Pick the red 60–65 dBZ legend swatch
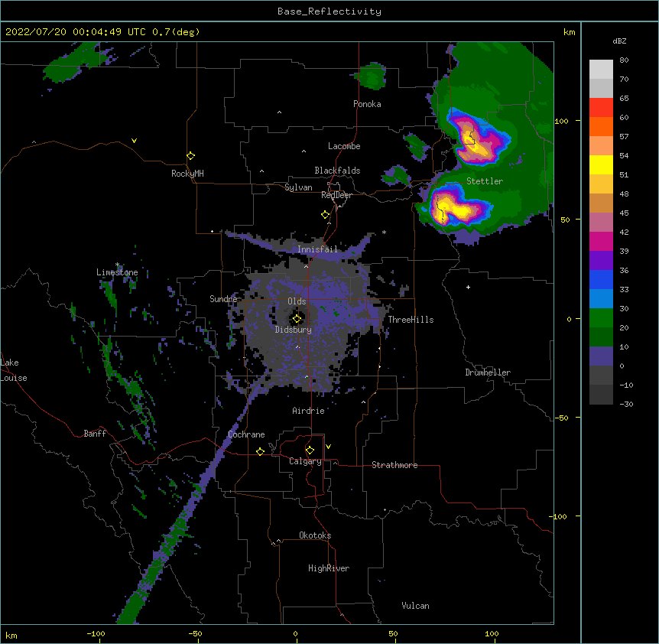659x644 pixels. pyautogui.click(x=601, y=107)
